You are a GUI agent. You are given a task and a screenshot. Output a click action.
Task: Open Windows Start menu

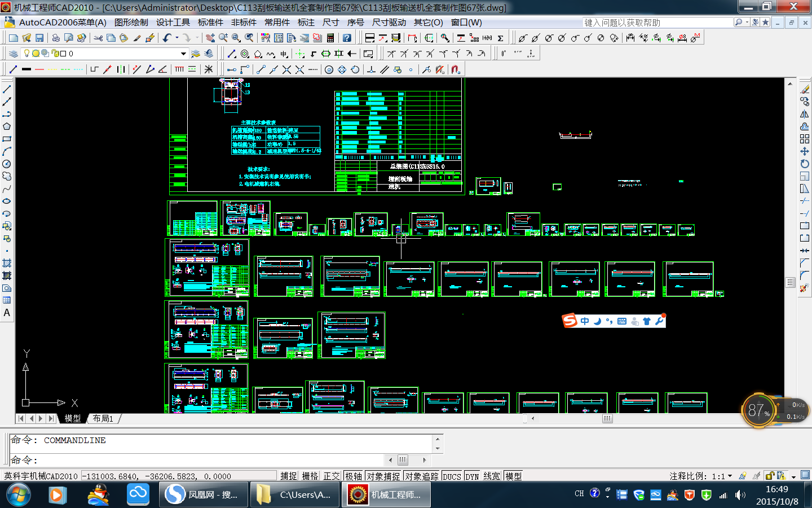(18, 494)
